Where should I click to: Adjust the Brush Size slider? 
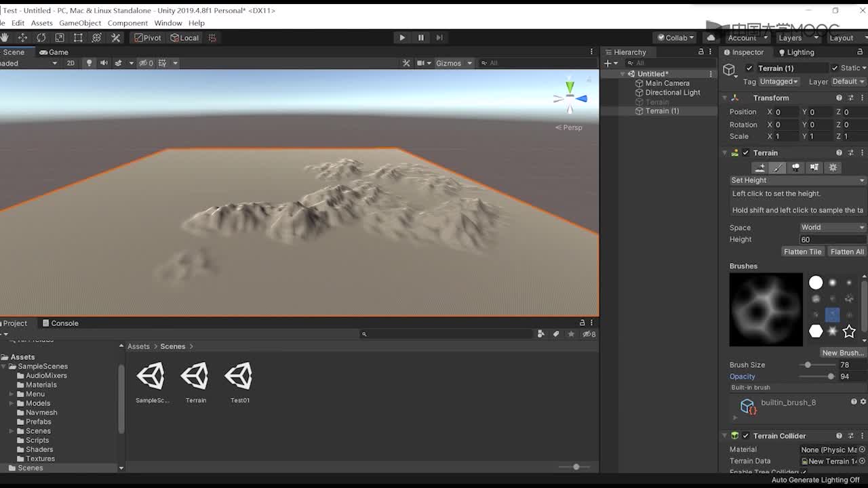[x=816, y=365]
